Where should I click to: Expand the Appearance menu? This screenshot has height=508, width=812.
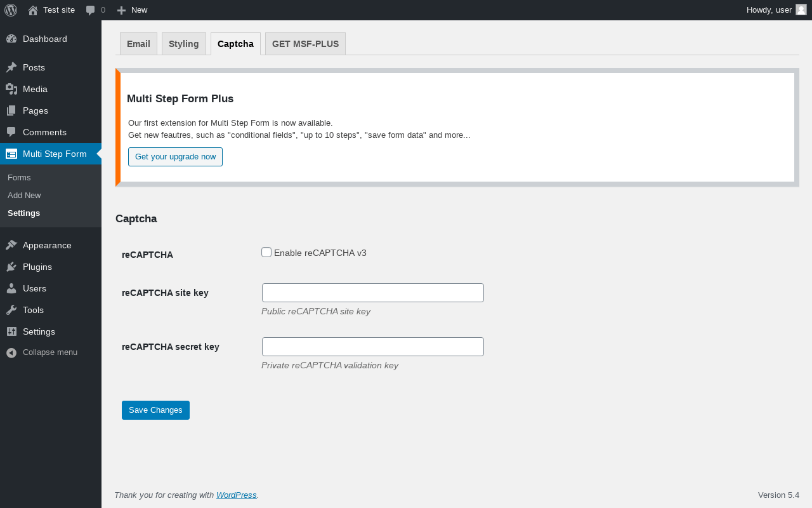pos(47,245)
